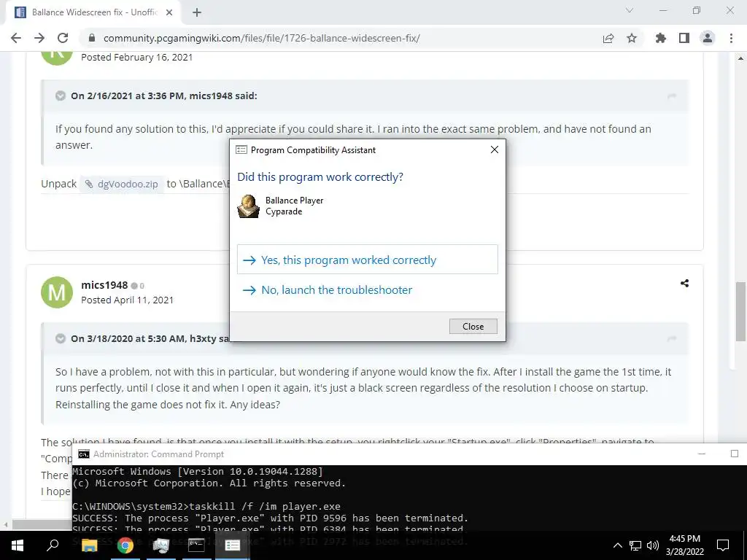Open the Command Prompt system menu icon
Screen dimensions: 747x560
83,454
